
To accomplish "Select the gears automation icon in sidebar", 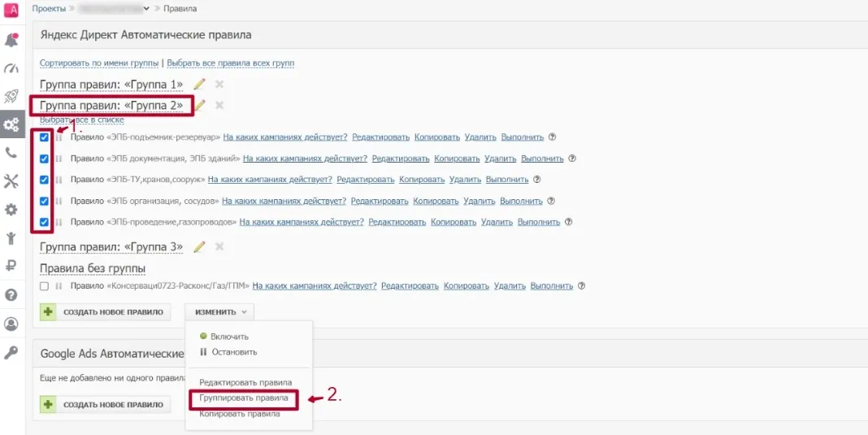I will [x=11, y=124].
